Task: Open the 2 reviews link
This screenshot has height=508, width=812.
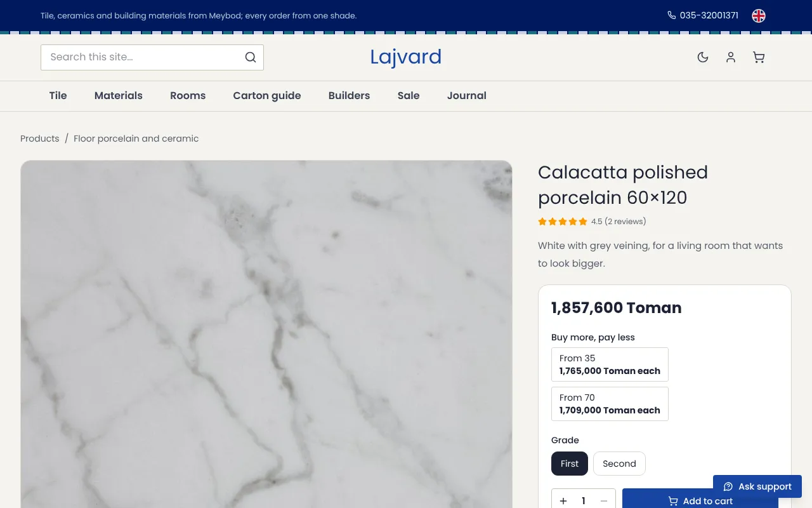Action: click(x=625, y=222)
